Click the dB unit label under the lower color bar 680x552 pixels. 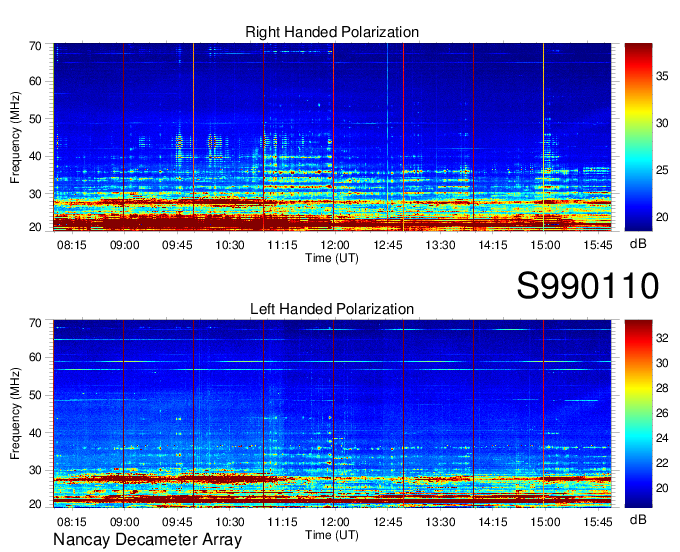click(638, 519)
